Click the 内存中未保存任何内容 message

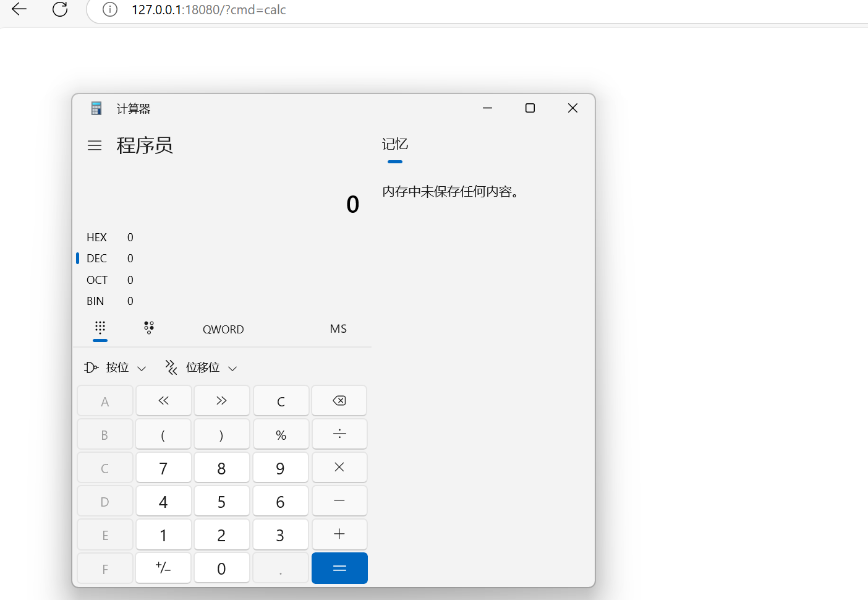450,191
